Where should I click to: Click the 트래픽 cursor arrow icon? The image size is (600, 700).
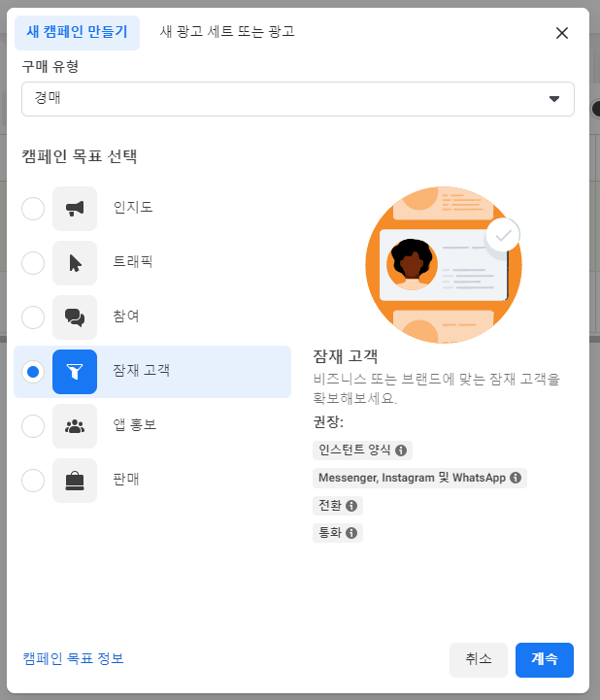75,263
